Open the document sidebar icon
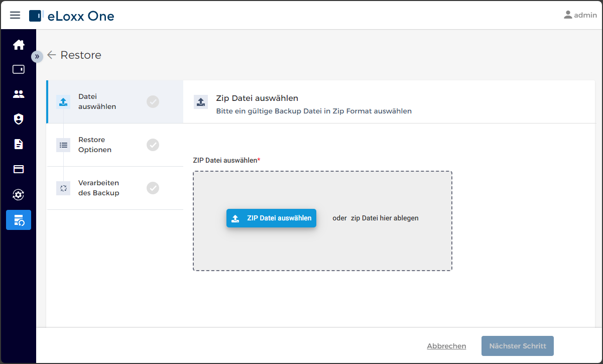The image size is (603, 364). 19,144
